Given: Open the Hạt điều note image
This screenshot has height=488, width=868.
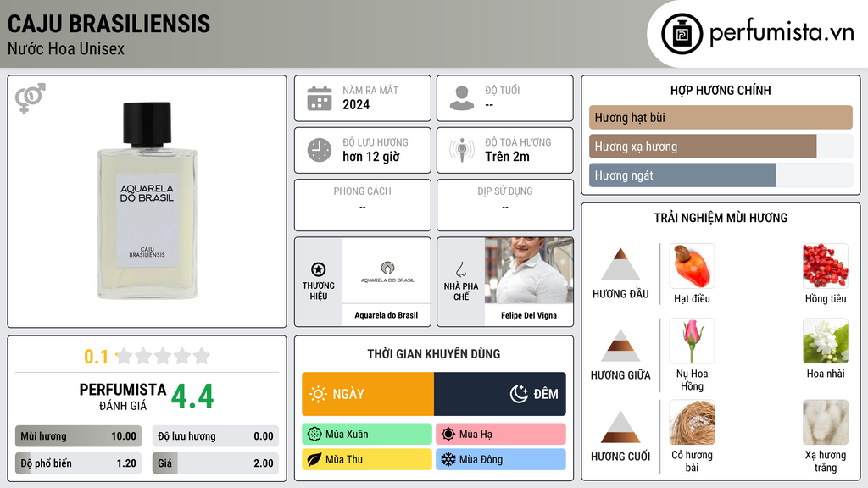Looking at the screenshot, I should 692,265.
